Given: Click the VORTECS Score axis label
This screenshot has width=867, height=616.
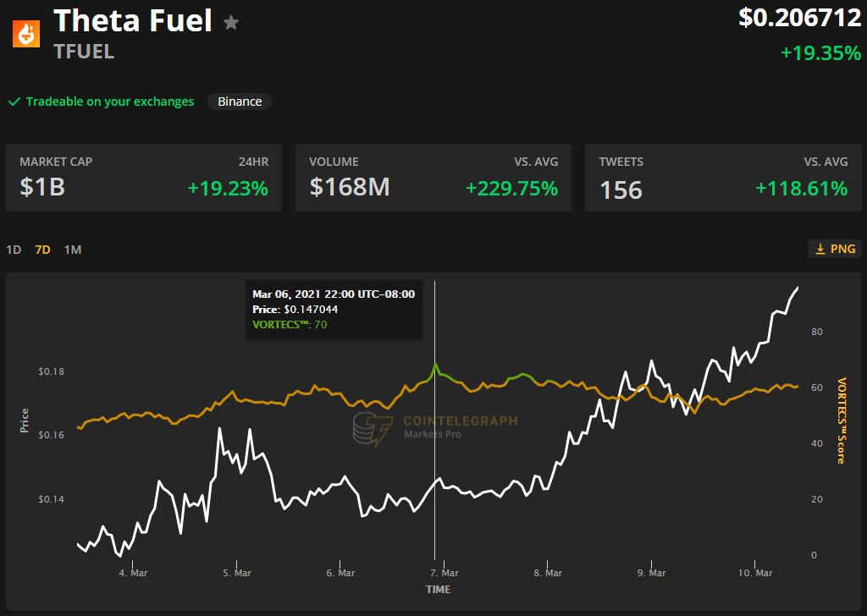Looking at the screenshot, I should click(842, 421).
